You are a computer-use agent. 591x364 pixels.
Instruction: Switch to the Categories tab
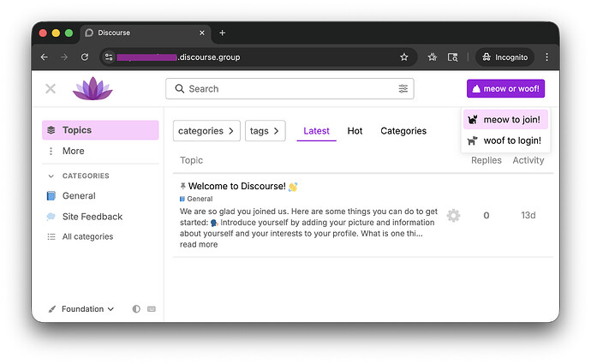tap(403, 131)
